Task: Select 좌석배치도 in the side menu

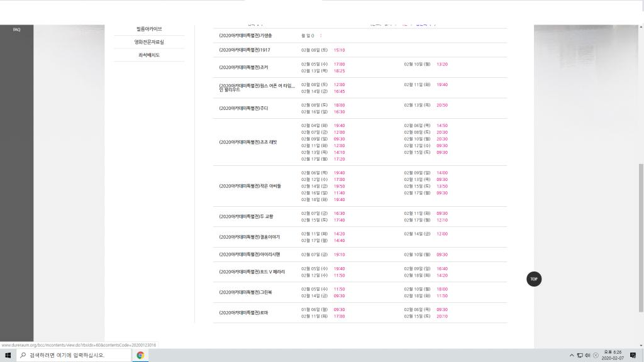Action: [x=149, y=55]
